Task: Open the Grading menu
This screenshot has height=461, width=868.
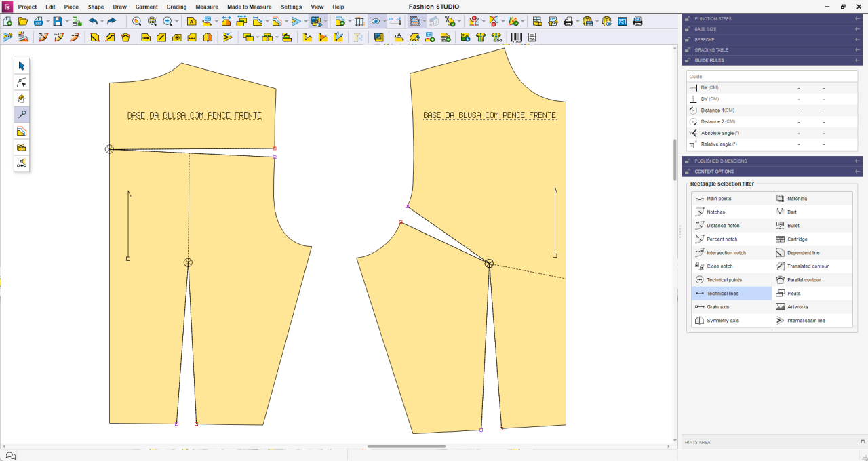Action: click(x=176, y=7)
